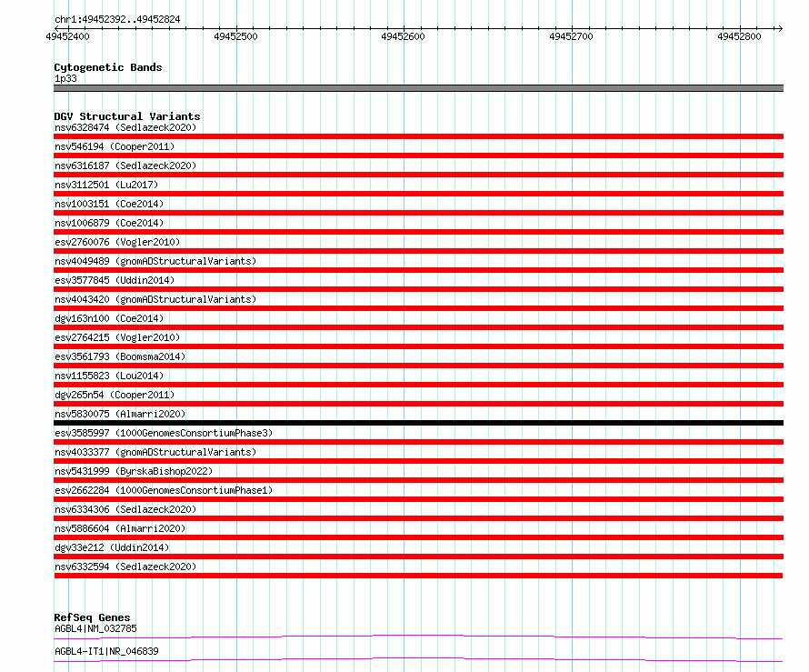Click ruler position 49452600
This screenshot has width=809, height=672.
click(x=403, y=36)
